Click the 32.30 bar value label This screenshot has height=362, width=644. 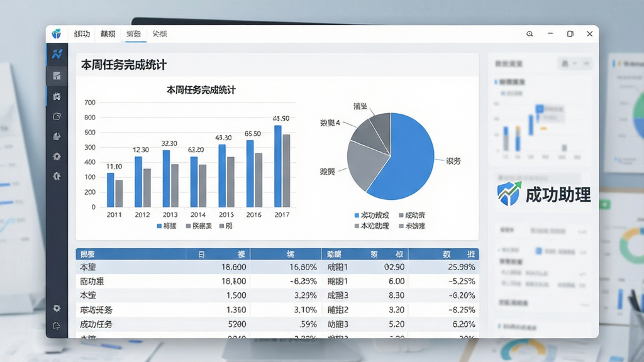click(x=169, y=144)
